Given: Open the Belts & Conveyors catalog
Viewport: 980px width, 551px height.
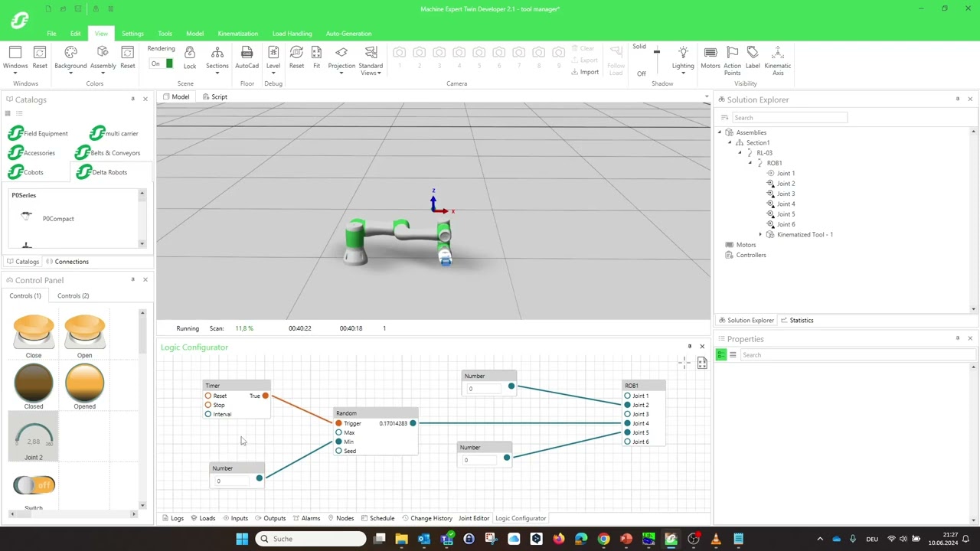Looking at the screenshot, I should tap(108, 152).
